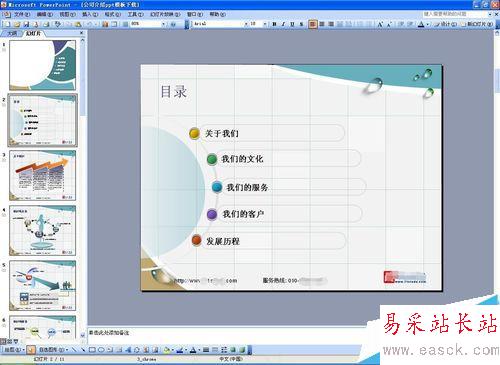500x365 pixels.
Task: Select slide 3 thumbnail with arrows
Action: 42,175
